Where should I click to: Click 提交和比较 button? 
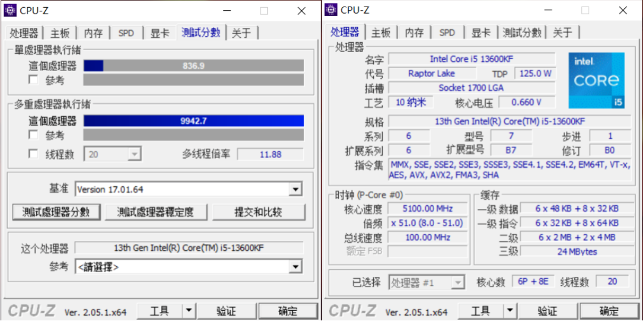[258, 212]
